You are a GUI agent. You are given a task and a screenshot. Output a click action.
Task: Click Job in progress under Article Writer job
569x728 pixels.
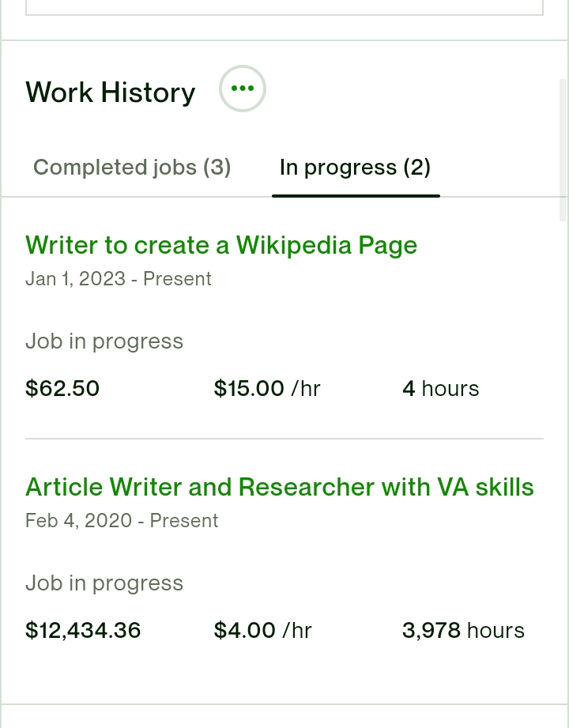[x=104, y=583]
